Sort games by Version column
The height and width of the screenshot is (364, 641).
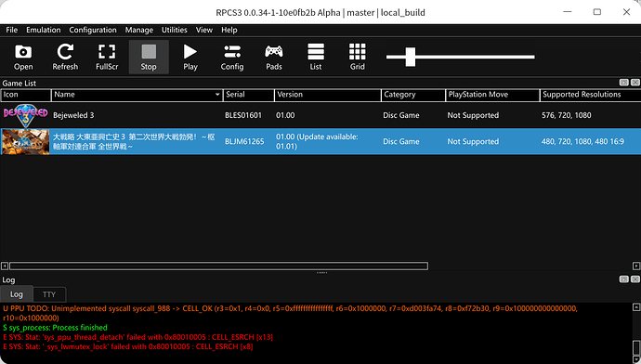[x=328, y=95]
